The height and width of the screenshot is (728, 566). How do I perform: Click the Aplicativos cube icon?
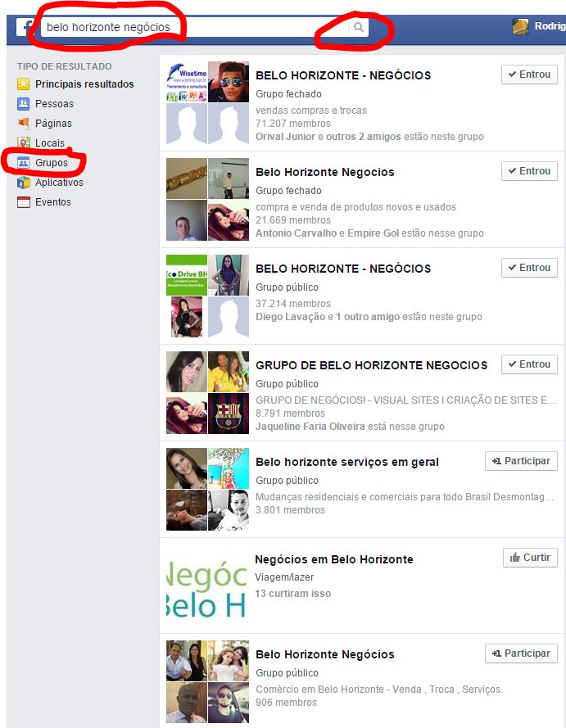23,183
